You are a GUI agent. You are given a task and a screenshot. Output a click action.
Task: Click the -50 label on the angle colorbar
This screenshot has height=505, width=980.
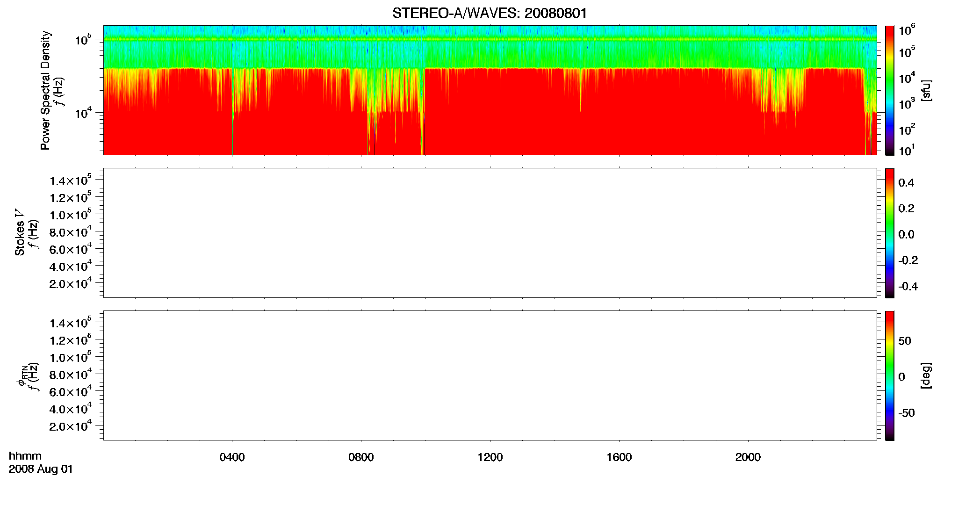(x=907, y=413)
